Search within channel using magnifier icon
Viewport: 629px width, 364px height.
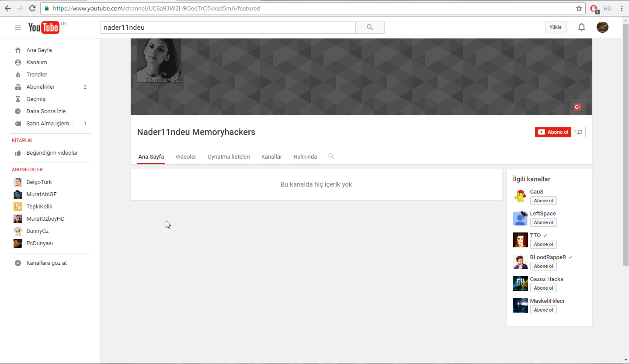pos(331,156)
